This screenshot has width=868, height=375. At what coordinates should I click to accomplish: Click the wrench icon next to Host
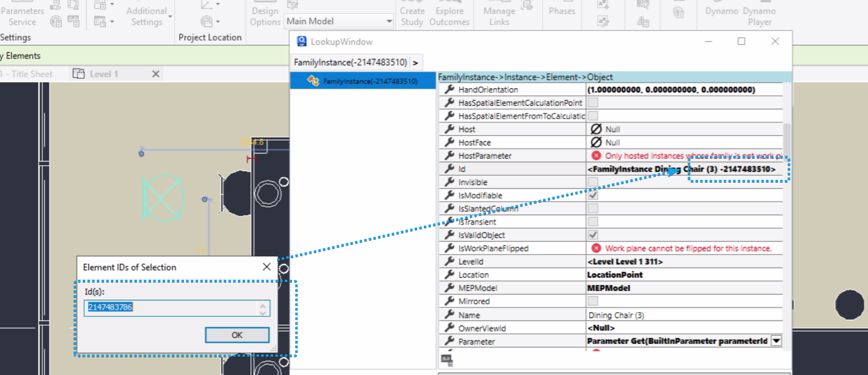450,129
